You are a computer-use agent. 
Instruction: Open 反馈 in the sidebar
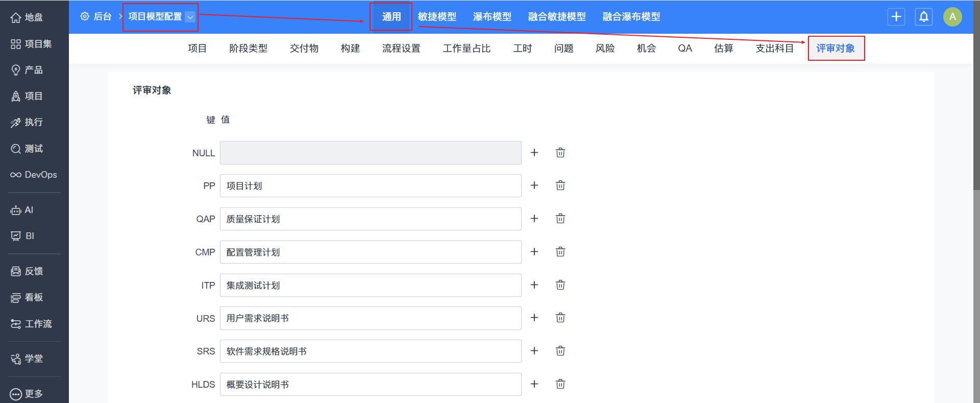click(x=27, y=271)
